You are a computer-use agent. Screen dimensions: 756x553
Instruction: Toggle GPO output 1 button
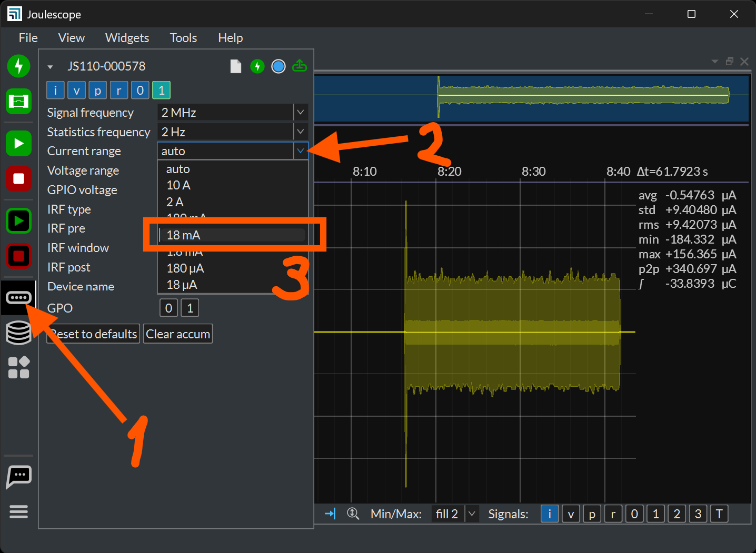[x=190, y=308]
